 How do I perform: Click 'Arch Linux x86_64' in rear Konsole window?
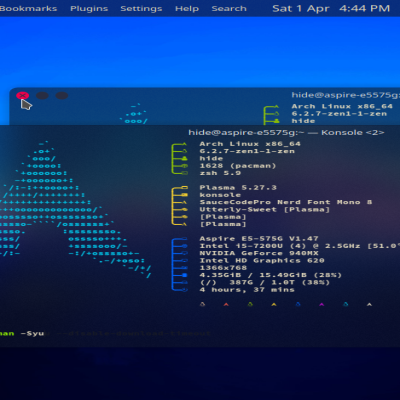point(342,107)
